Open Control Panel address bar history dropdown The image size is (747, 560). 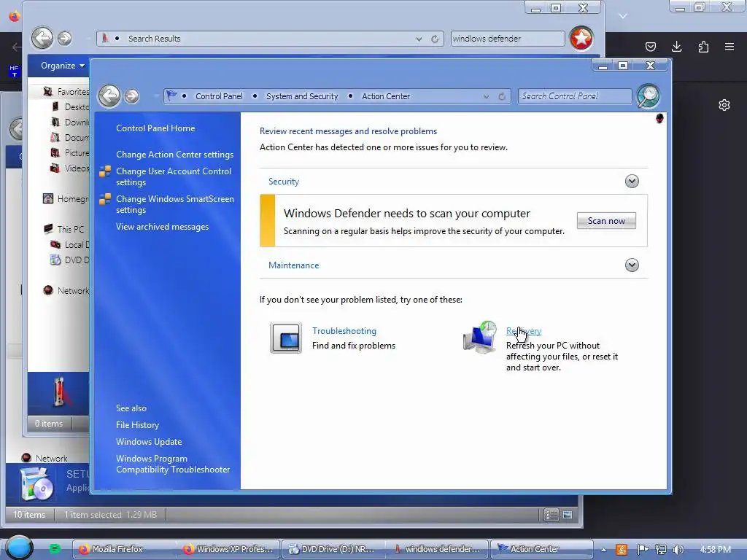pyautogui.click(x=486, y=97)
